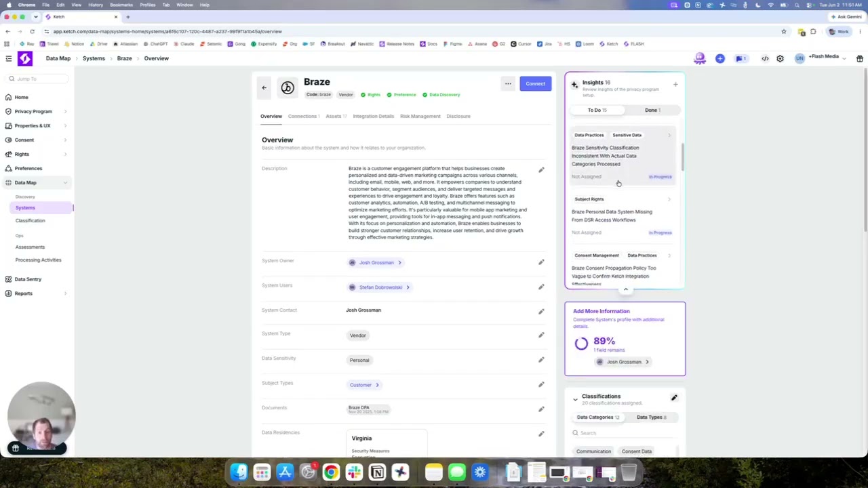Screen dimensions: 868x488
Task: Click the Systems breadcrumb
Action: coord(94,58)
